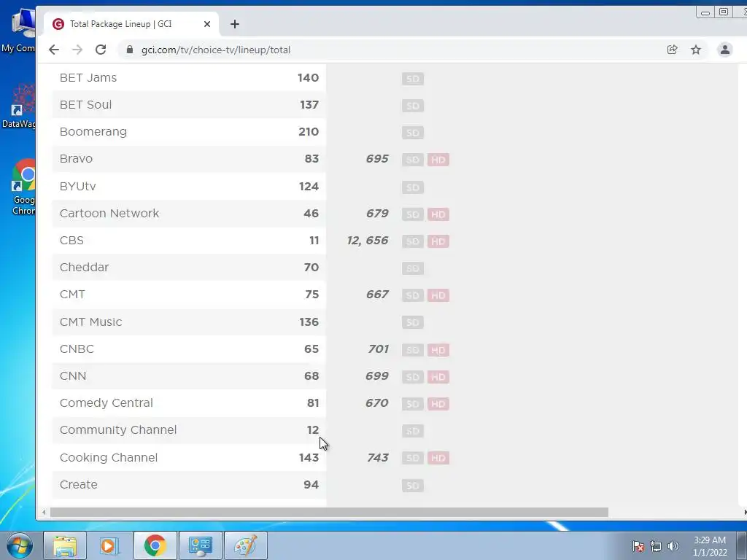Open a new browser tab
Screen dimensions: 747x560
click(235, 24)
